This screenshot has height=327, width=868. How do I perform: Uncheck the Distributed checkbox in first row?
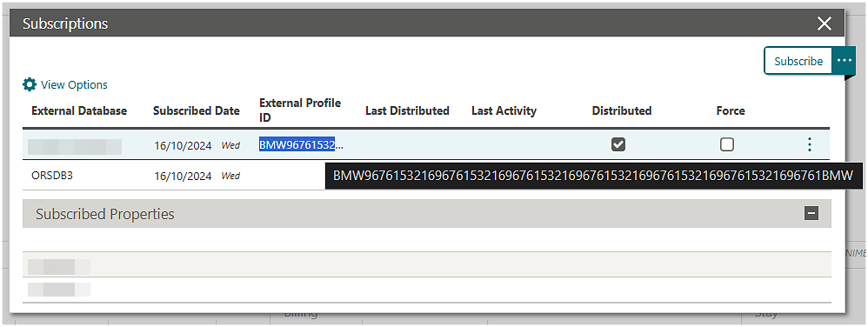tap(618, 144)
